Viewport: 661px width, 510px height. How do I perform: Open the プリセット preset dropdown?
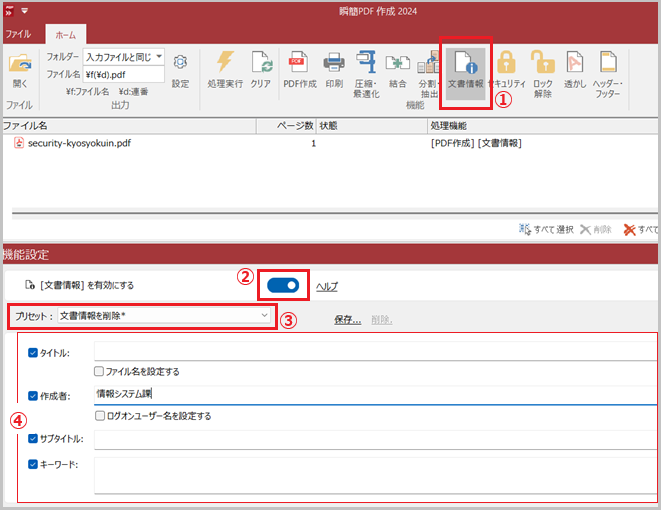coord(164,316)
